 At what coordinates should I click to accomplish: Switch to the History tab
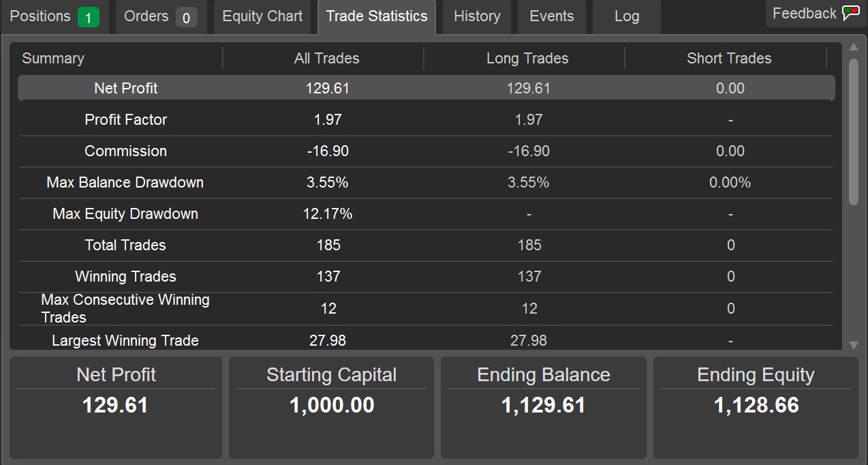[x=477, y=16]
